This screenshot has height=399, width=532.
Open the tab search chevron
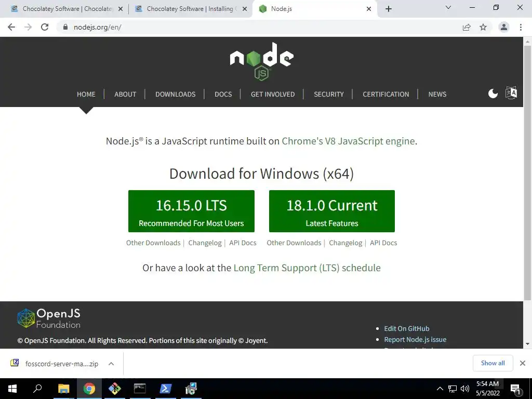[x=448, y=7]
